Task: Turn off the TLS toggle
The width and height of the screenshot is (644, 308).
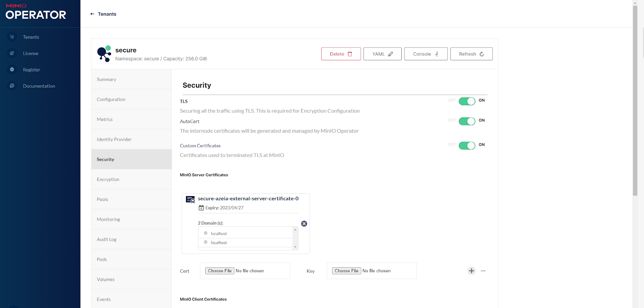Action: click(467, 101)
